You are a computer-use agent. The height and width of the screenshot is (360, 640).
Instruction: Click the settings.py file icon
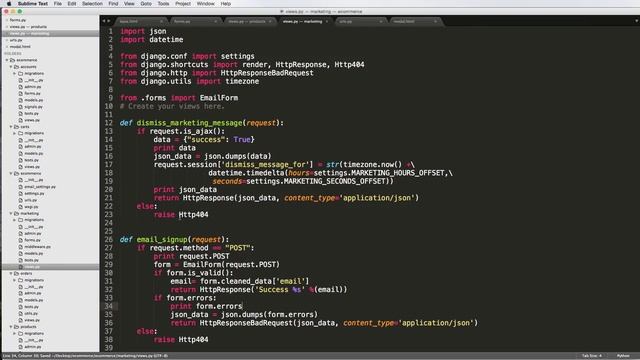coord(20,193)
